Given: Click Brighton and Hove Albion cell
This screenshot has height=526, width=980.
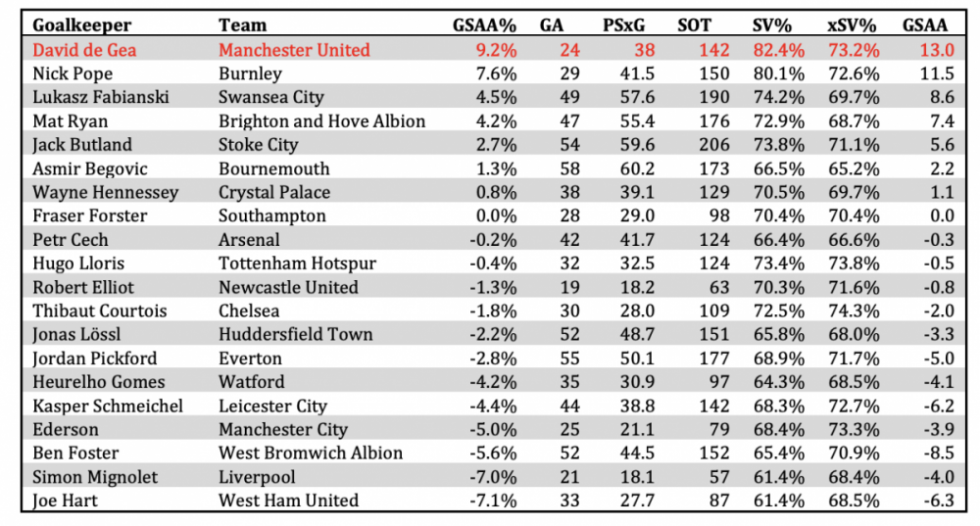Looking at the screenshot, I should [321, 121].
